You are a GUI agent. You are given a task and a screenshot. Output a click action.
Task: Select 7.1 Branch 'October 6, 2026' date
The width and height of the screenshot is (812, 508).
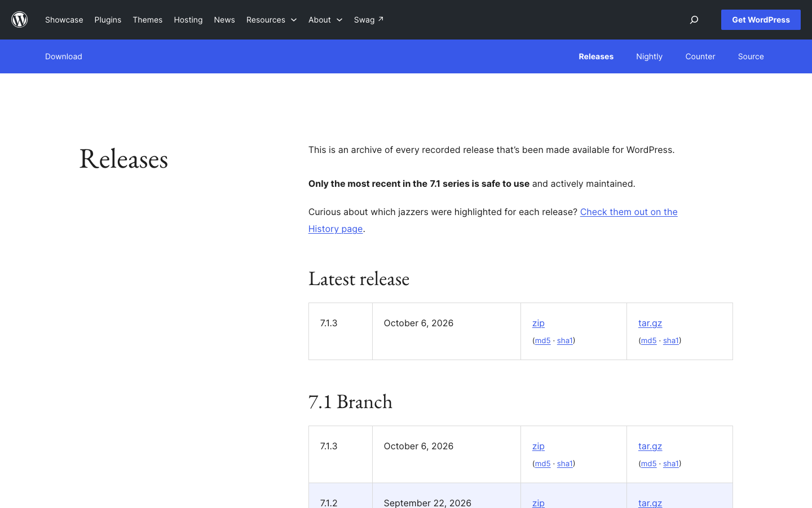coord(446,454)
